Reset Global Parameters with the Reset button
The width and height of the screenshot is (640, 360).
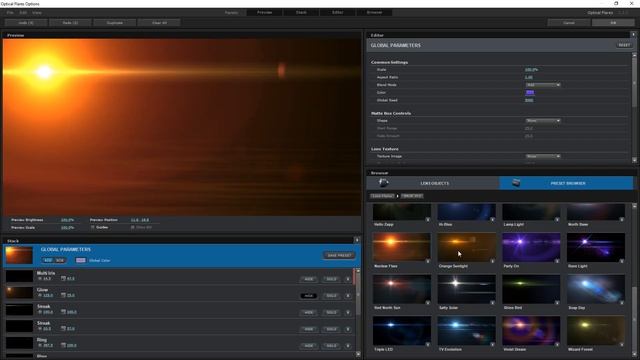(624, 45)
